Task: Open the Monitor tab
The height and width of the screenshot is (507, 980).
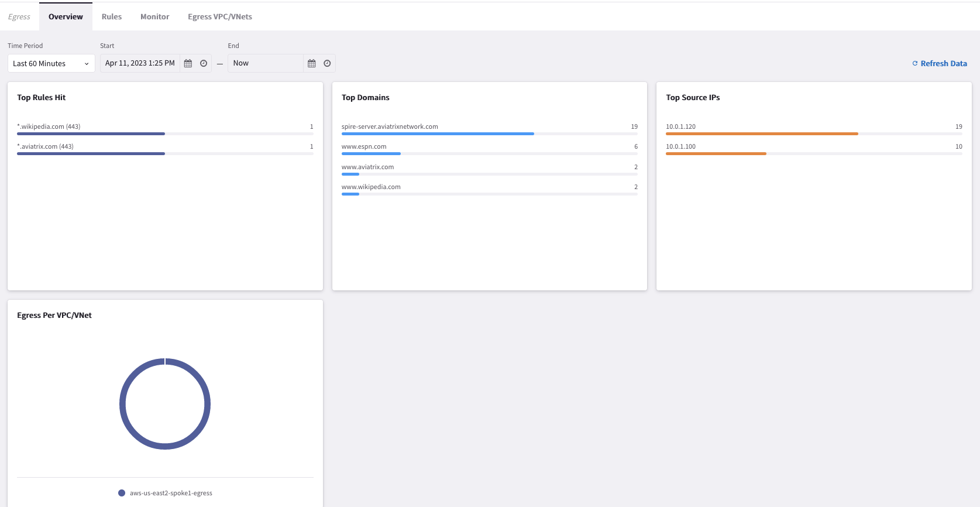Action: (154, 16)
